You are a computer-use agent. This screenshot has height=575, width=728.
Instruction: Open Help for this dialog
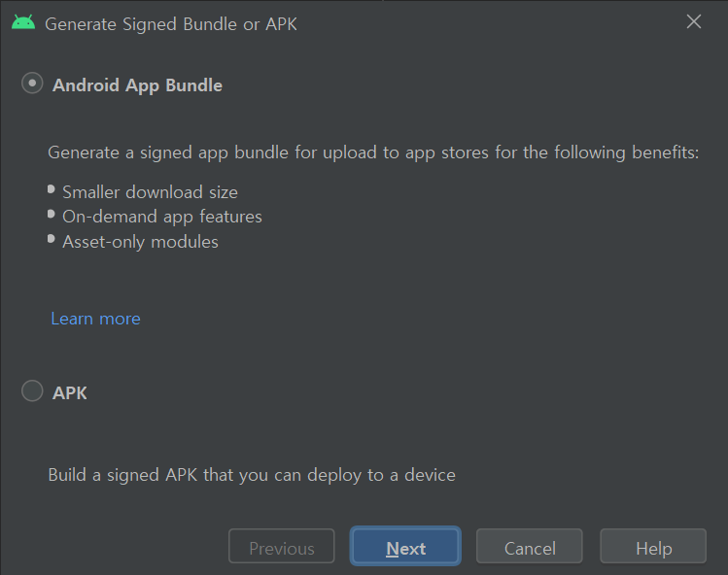[653, 548]
